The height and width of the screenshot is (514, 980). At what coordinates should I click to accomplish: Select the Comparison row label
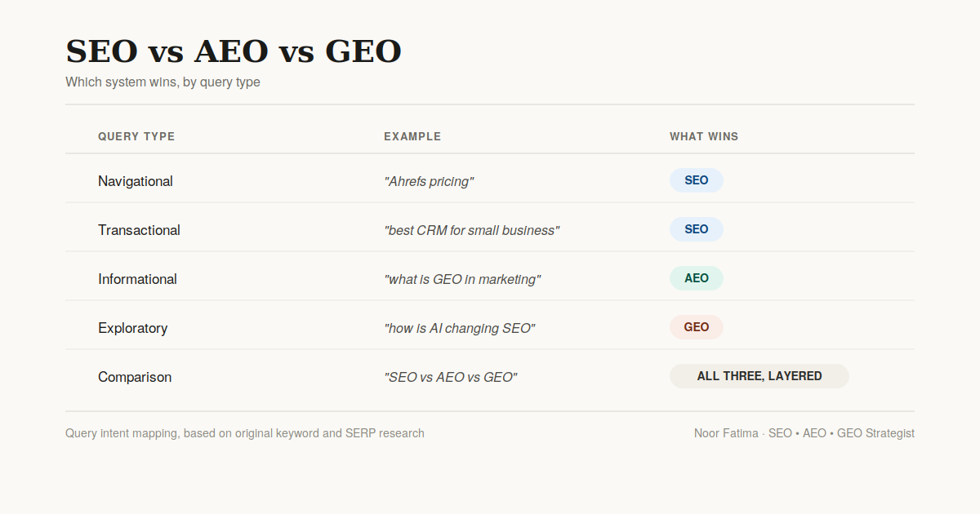(135, 377)
